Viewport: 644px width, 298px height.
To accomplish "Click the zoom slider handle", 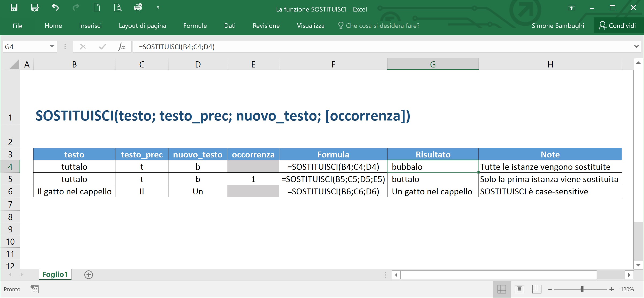I will (582, 289).
